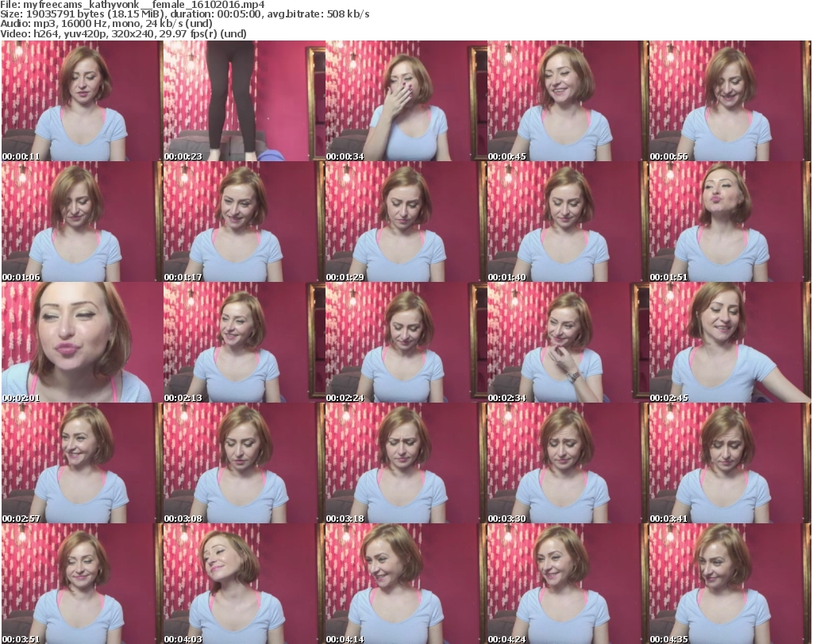The width and height of the screenshot is (813, 644).
Task: Choose the frame at 00:02:57
Action: (x=81, y=464)
